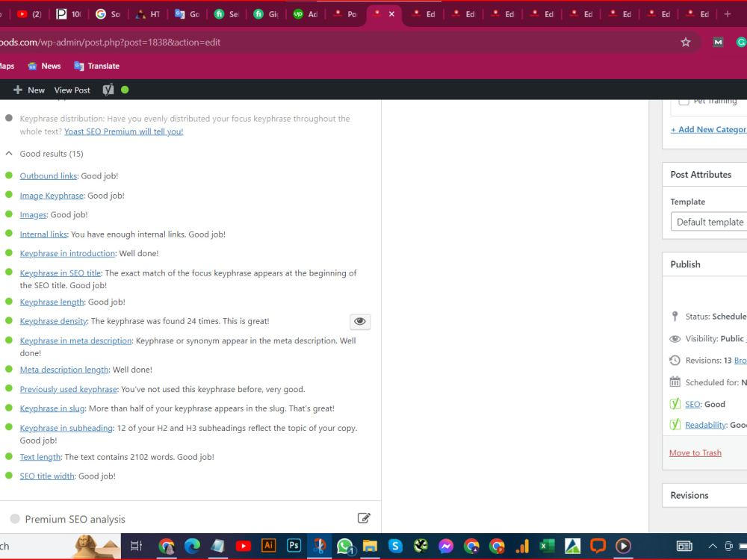This screenshot has height=560, width=747.
Task: Click the Yoast SEO Premium will tell you link
Action: (124, 131)
